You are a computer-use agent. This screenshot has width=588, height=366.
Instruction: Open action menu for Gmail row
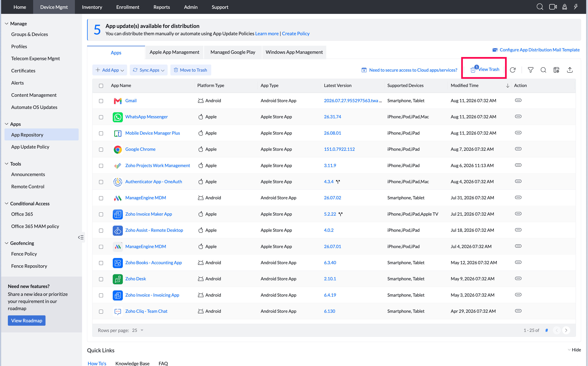[518, 100]
